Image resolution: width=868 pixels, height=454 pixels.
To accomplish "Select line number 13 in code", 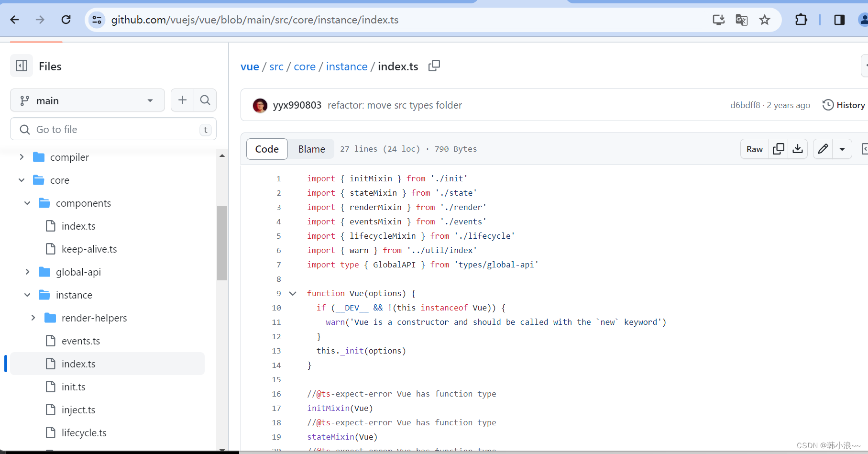I will point(276,351).
